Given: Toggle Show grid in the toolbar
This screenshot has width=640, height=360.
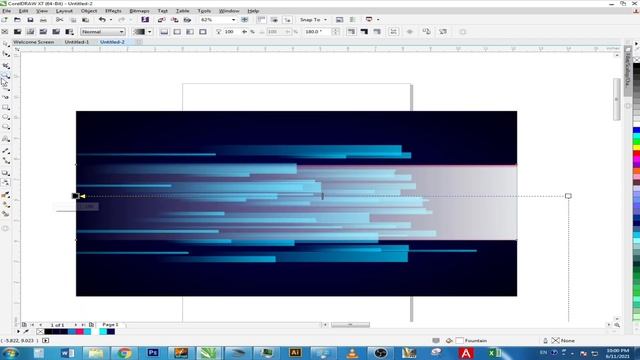Looking at the screenshot, I should click(x=274, y=20).
